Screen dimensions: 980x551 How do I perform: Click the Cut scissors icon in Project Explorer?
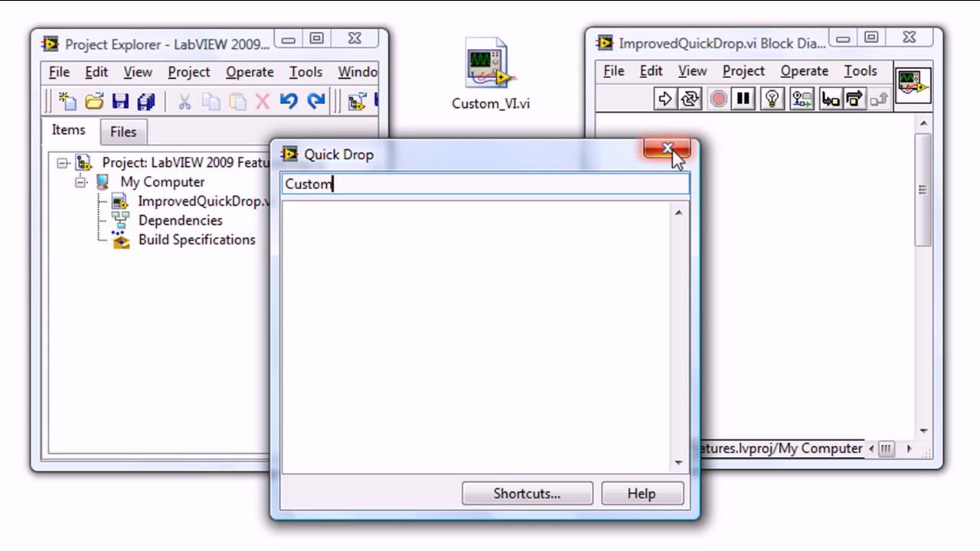tap(185, 101)
